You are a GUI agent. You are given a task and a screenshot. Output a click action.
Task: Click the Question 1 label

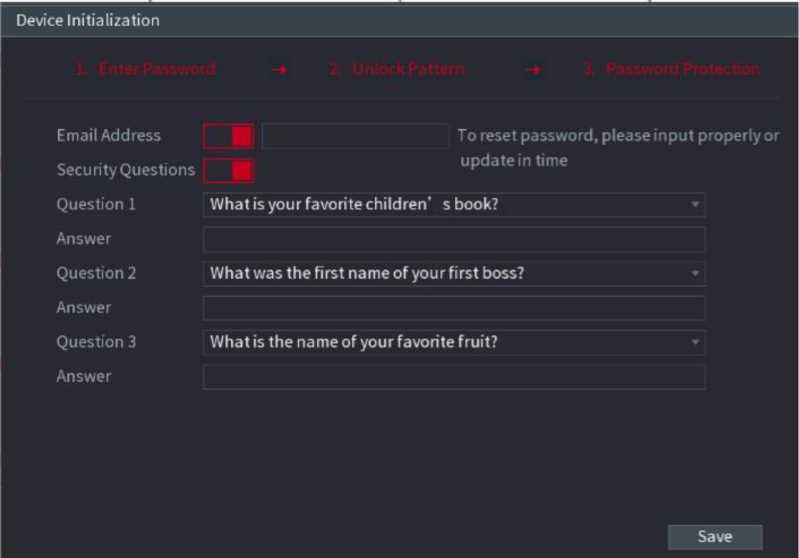pos(96,205)
